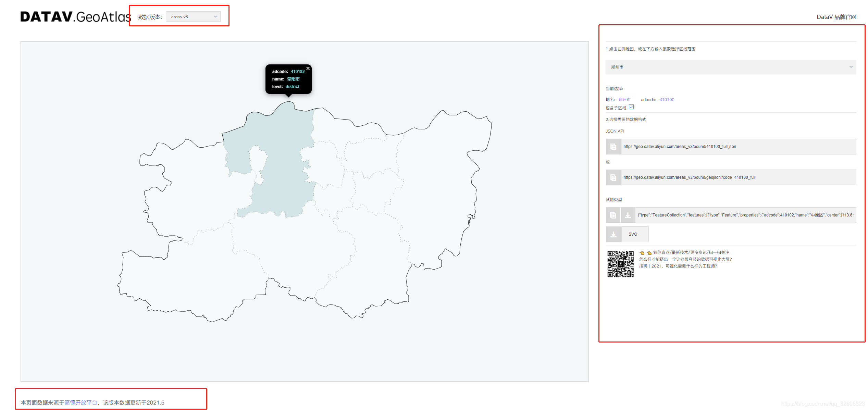Click the SVG download button label

(x=633, y=234)
